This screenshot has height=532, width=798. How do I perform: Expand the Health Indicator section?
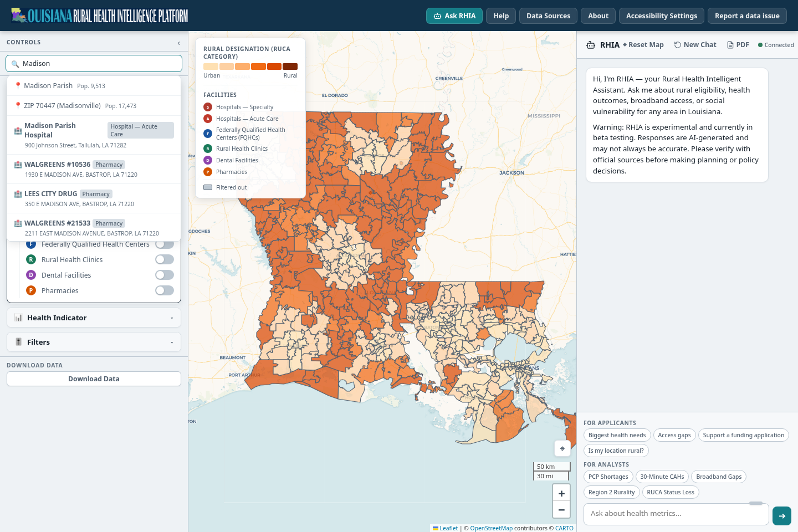tap(94, 318)
